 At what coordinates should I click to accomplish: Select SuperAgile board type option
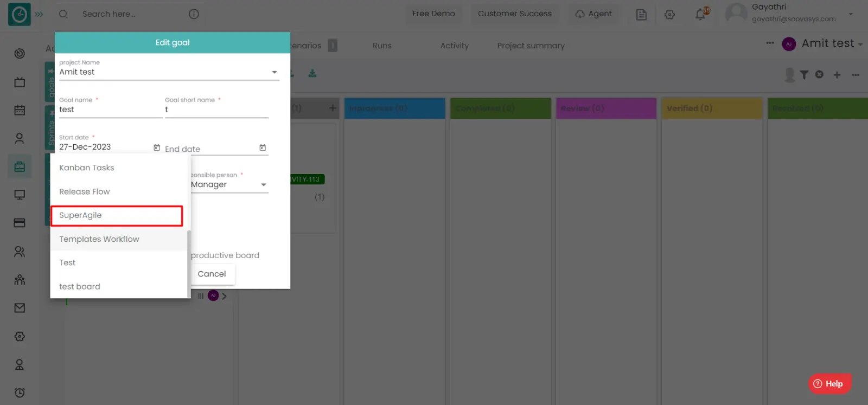[117, 215]
